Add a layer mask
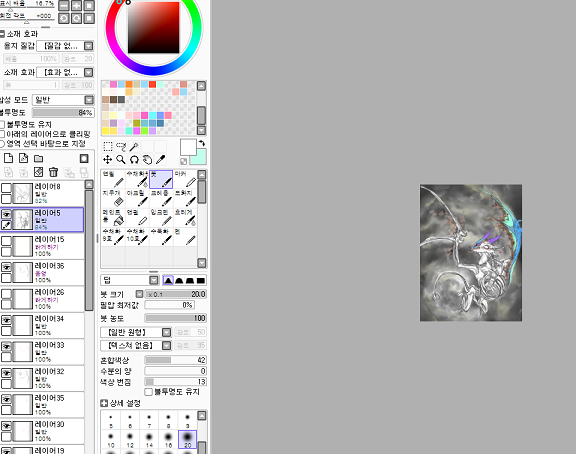 pos(84,158)
